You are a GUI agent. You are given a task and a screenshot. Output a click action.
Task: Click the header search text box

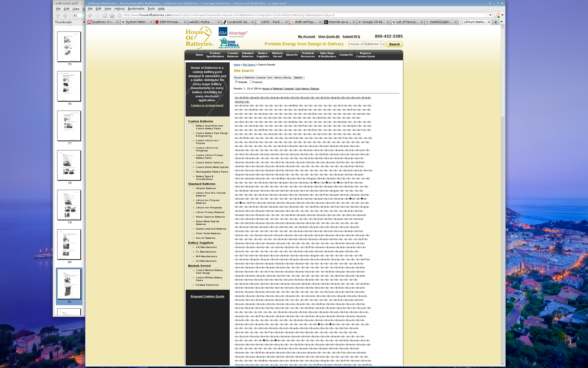366,44
